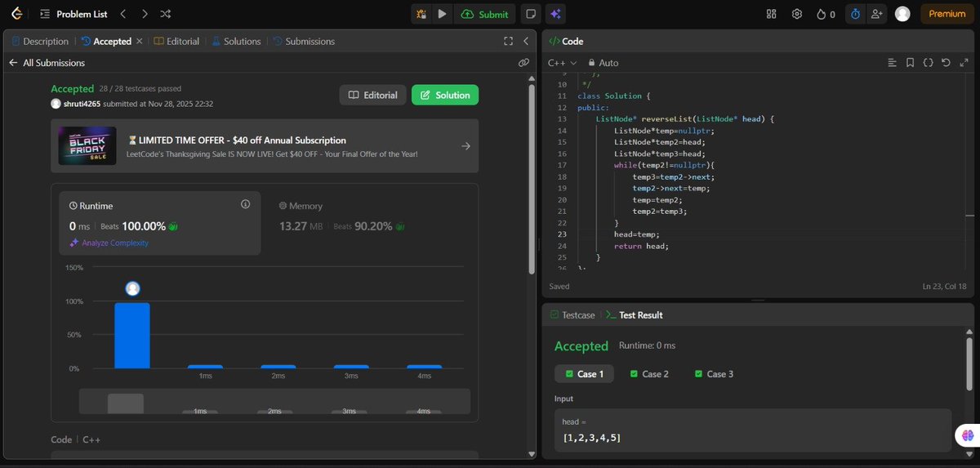Open the notes icon beside Submit

(x=531, y=14)
